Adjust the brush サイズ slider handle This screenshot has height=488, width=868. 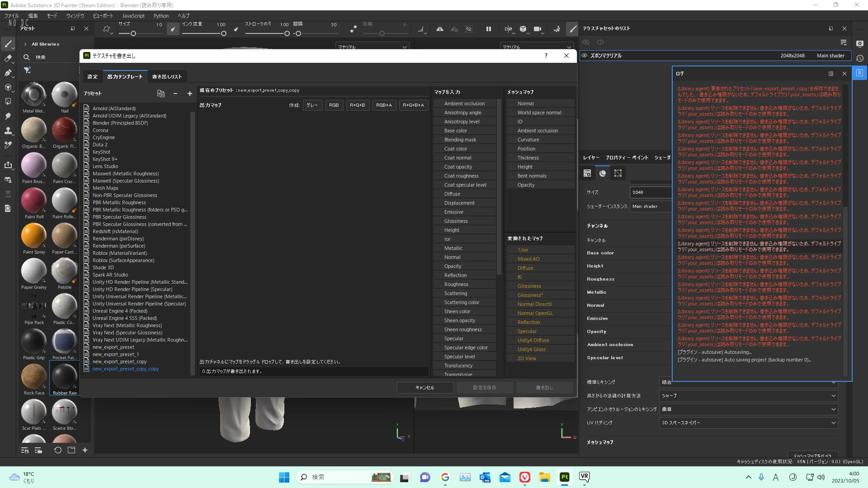click(x=133, y=34)
